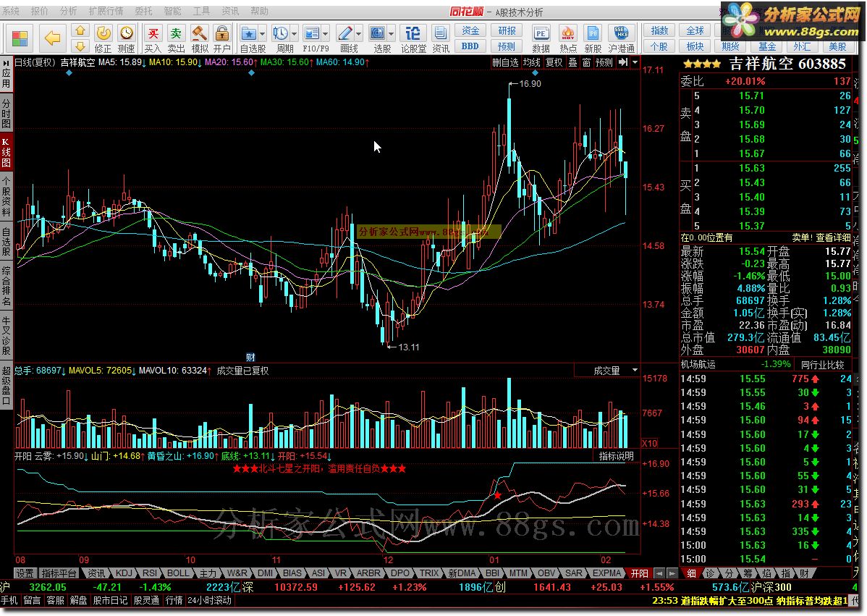The height and width of the screenshot is (616, 867).
Task: Select the EXPMA indicator tab
Action: (607, 573)
